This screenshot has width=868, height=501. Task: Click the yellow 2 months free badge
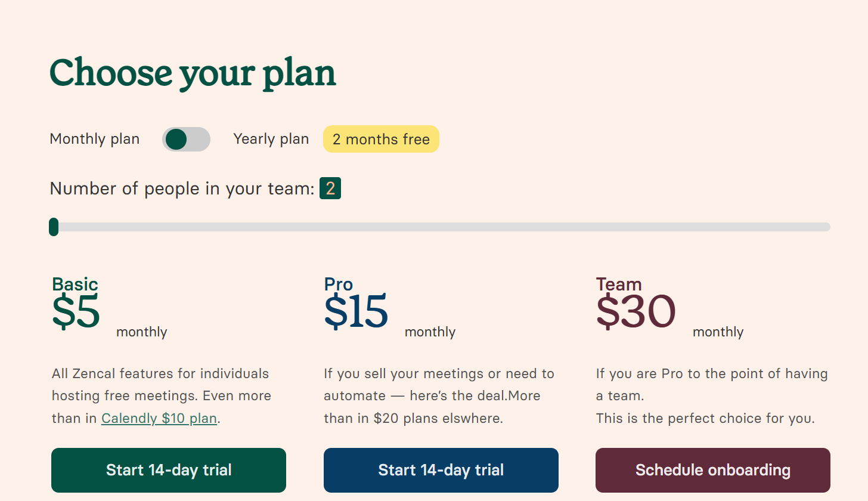pyautogui.click(x=381, y=139)
